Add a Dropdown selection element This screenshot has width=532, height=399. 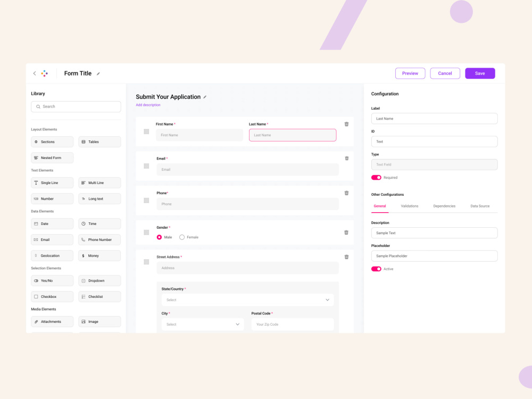pyautogui.click(x=100, y=281)
